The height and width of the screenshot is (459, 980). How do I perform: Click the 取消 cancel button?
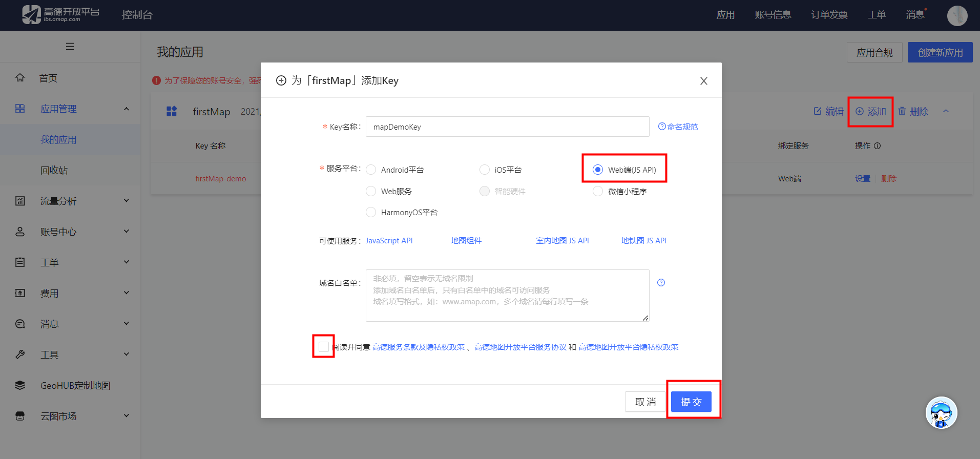point(645,402)
